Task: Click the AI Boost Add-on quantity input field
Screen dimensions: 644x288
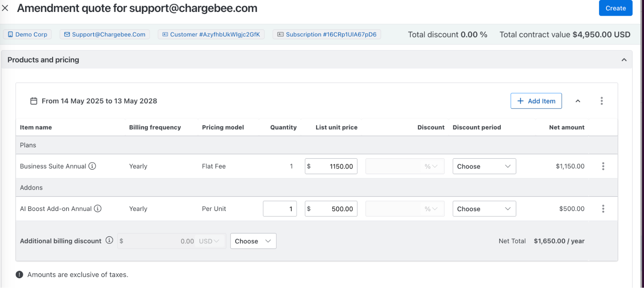Action: (x=280, y=209)
